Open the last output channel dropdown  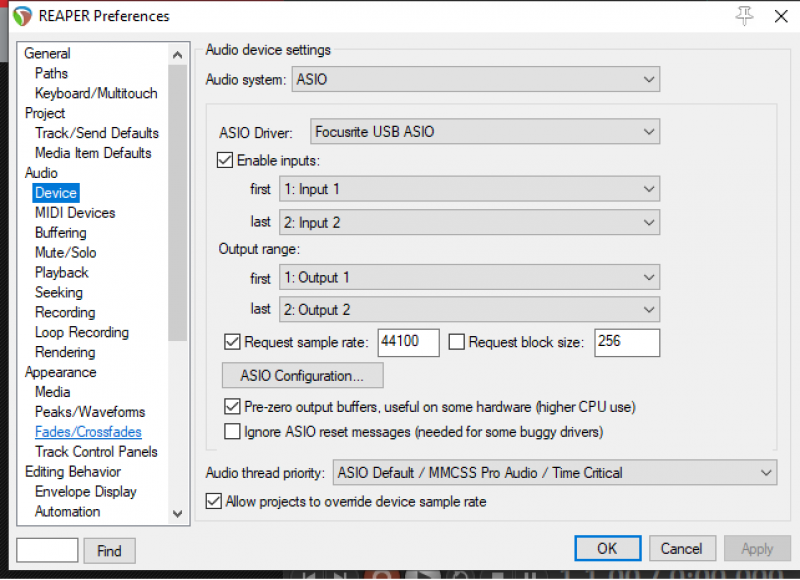tap(469, 310)
